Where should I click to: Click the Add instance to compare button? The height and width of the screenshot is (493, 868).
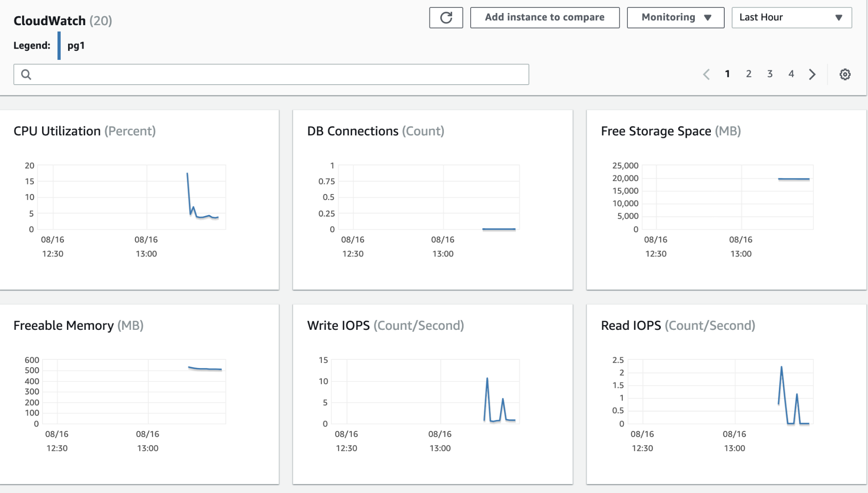(544, 17)
